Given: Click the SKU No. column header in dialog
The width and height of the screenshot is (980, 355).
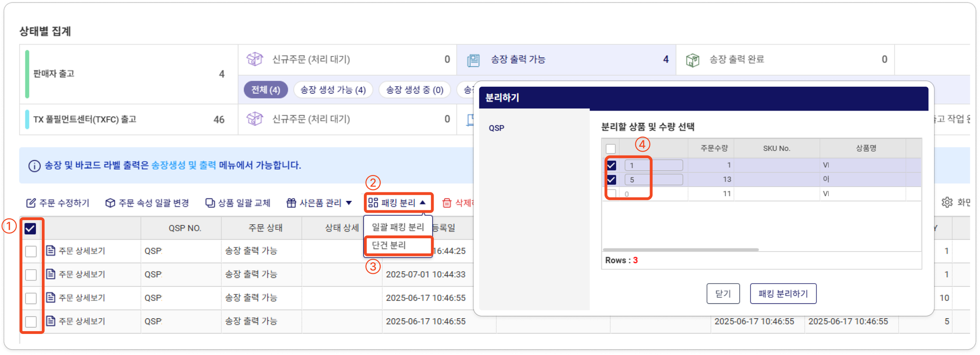Looking at the screenshot, I should [x=777, y=149].
